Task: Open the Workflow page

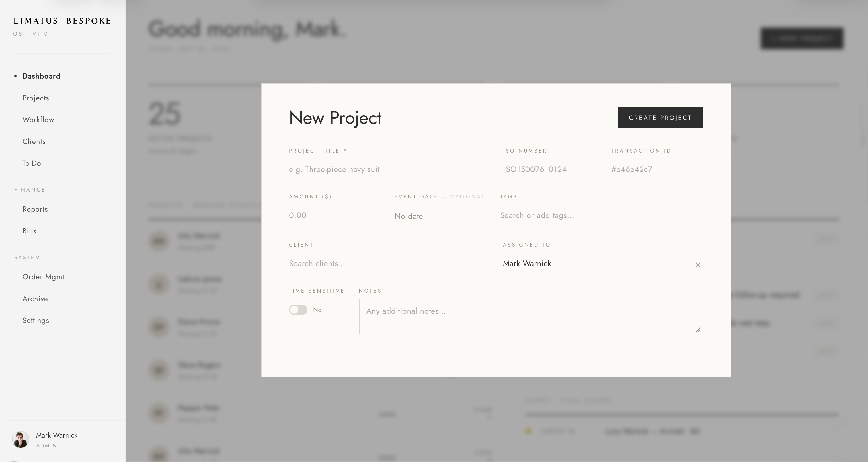Action: pos(38,120)
